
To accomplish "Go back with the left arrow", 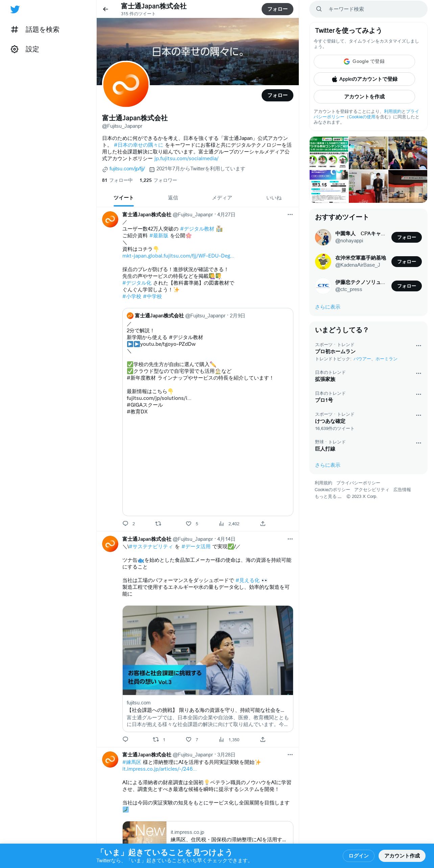I will [105, 9].
